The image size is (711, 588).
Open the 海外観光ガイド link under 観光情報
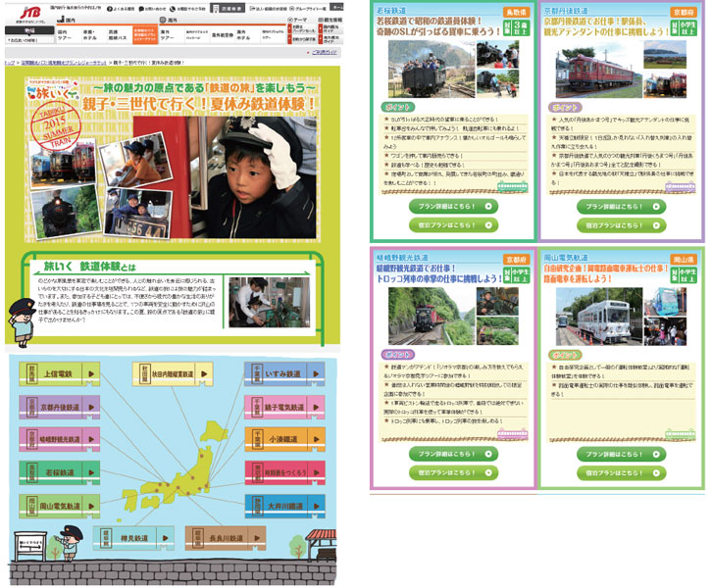click(x=331, y=39)
